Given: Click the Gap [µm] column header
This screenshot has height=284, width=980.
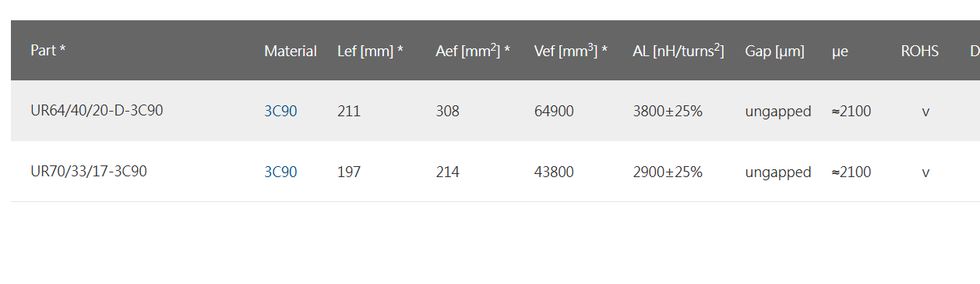Looking at the screenshot, I should (x=774, y=51).
